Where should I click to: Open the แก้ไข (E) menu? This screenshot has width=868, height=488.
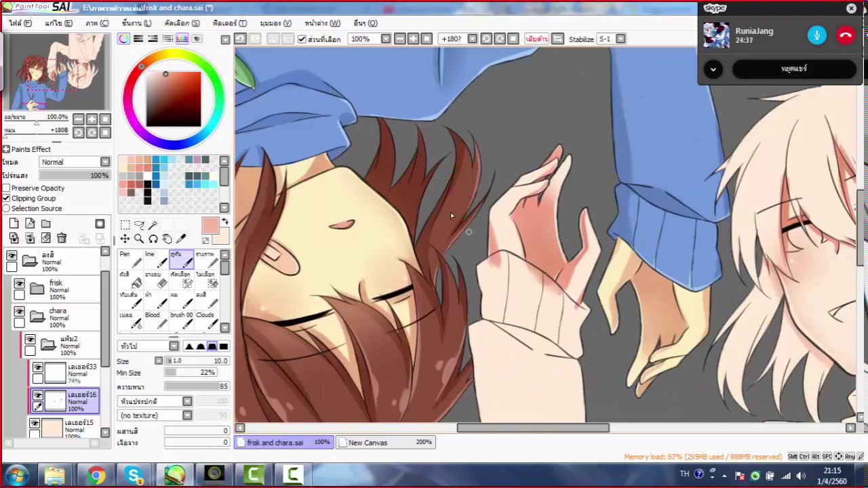click(x=58, y=23)
